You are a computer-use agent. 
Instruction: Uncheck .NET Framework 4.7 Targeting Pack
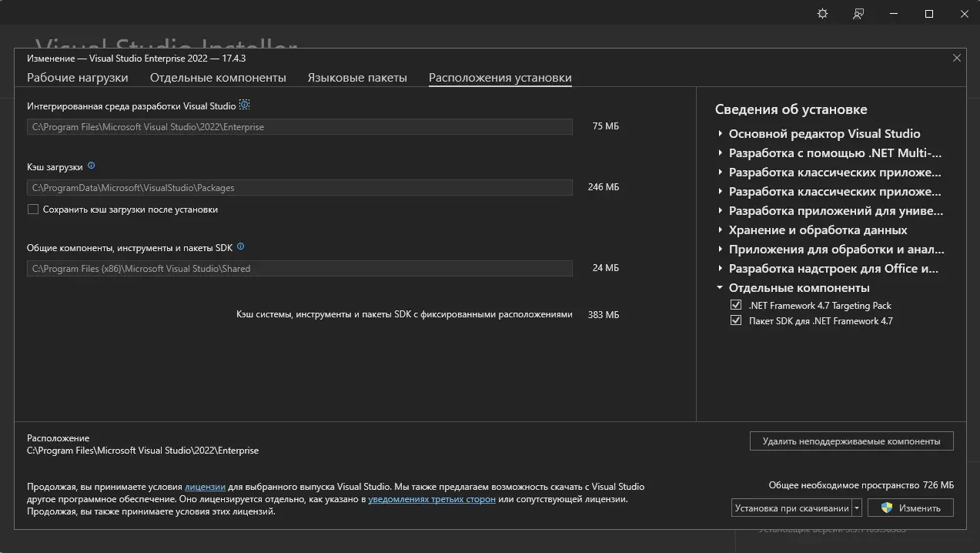(x=735, y=306)
